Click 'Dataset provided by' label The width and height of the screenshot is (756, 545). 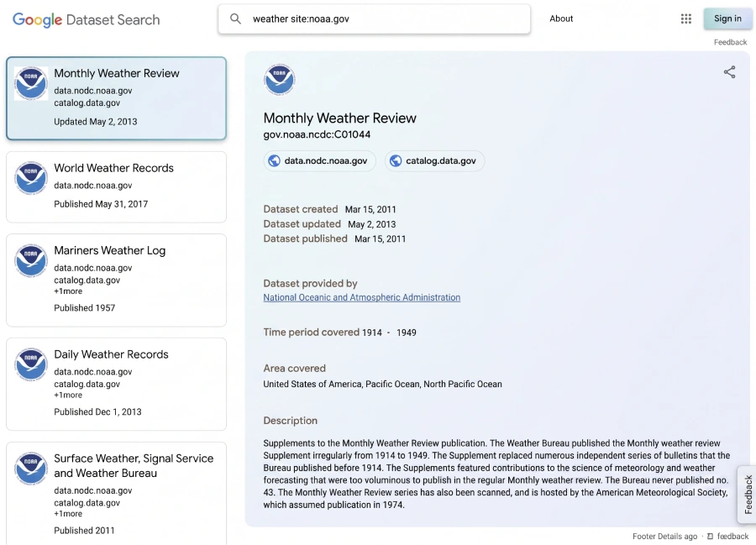tap(310, 283)
